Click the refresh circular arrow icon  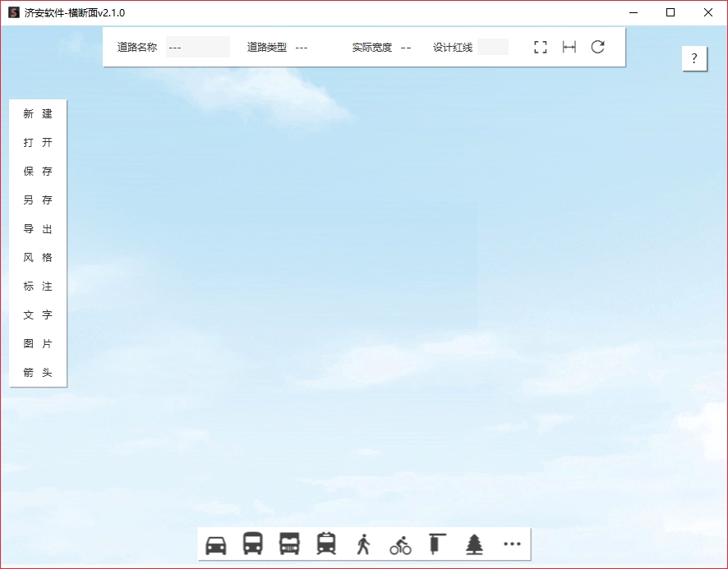point(597,47)
